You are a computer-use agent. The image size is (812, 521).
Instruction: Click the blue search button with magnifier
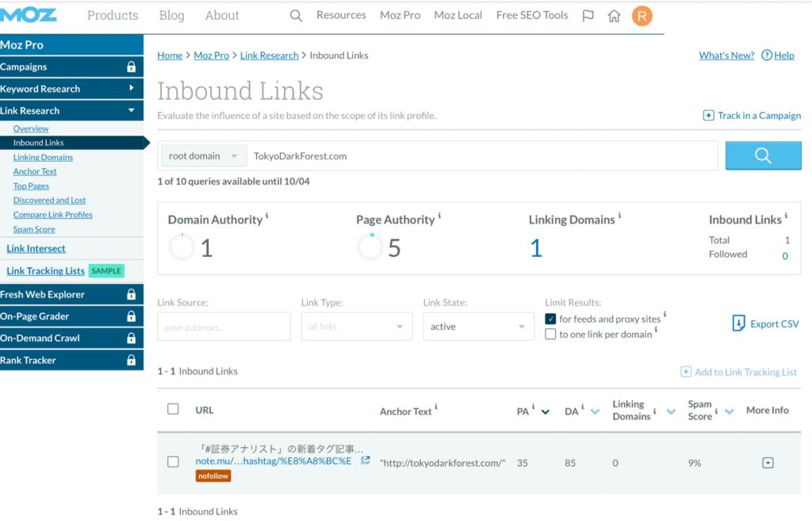763,156
